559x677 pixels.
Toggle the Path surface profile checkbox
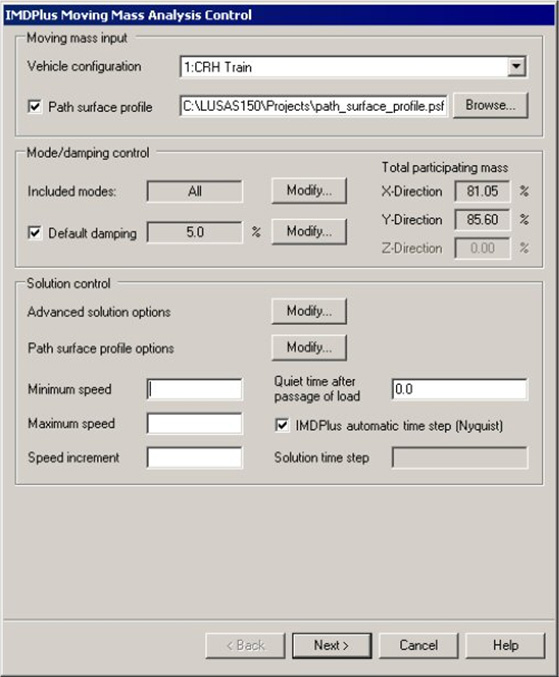click(35, 106)
